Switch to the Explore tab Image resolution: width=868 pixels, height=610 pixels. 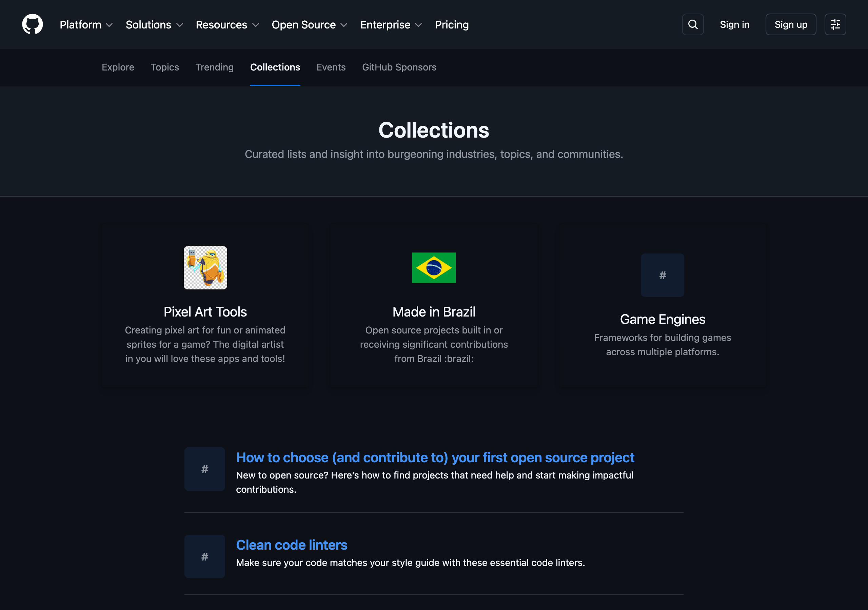pyautogui.click(x=118, y=67)
